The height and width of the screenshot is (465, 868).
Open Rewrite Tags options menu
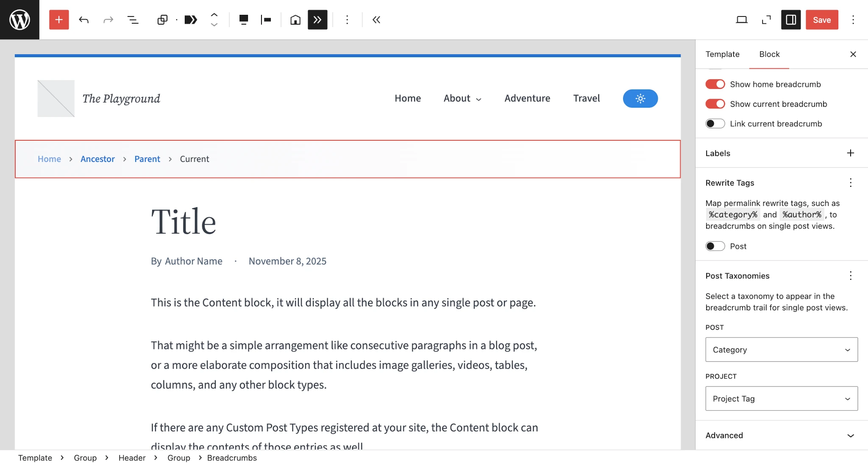pyautogui.click(x=851, y=183)
